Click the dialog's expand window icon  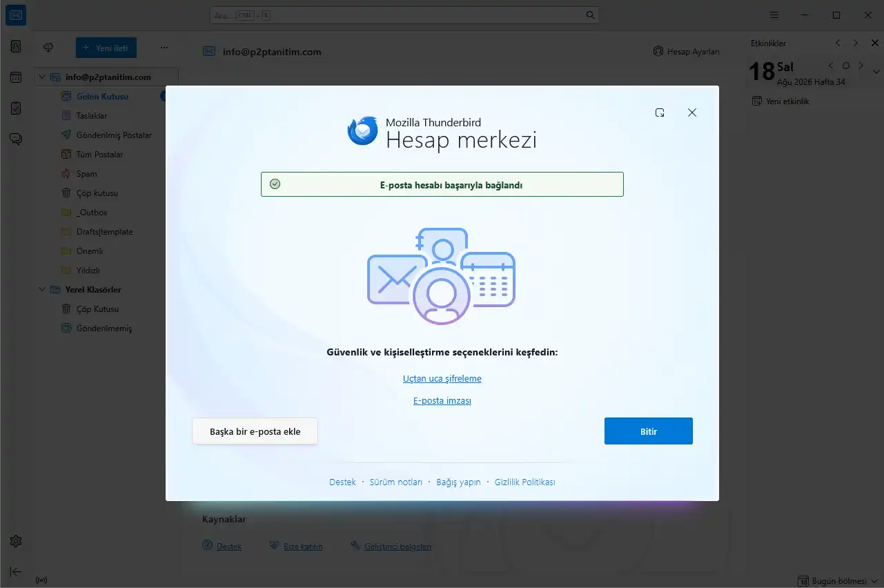tap(660, 112)
